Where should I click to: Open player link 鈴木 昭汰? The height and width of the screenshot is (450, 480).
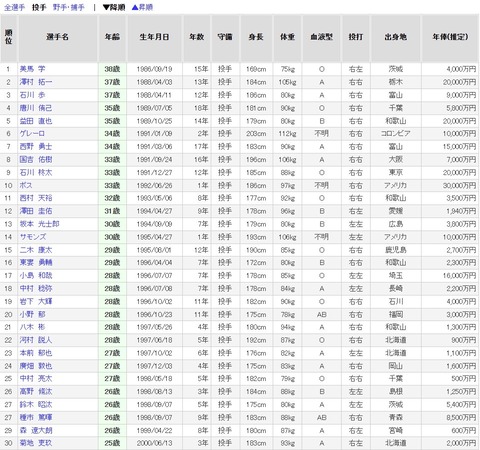click(x=36, y=405)
